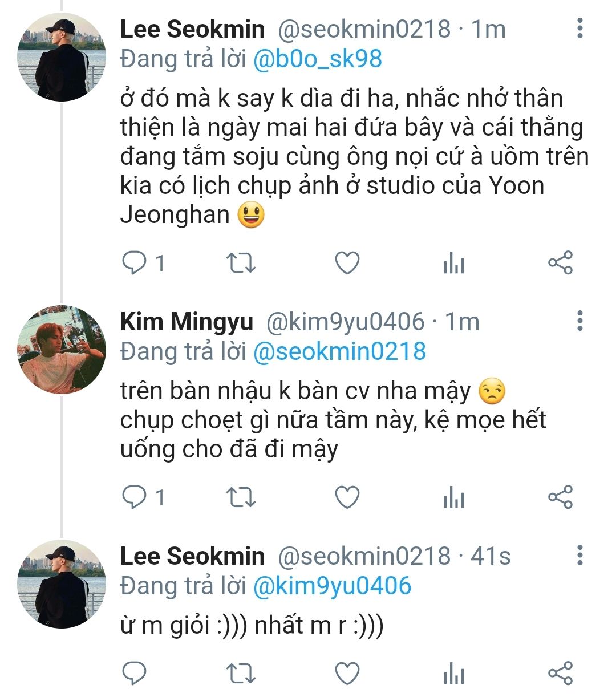This screenshot has height=697, width=616.
Task: Retweet Kim Mingyu's tweet
Action: [241, 497]
